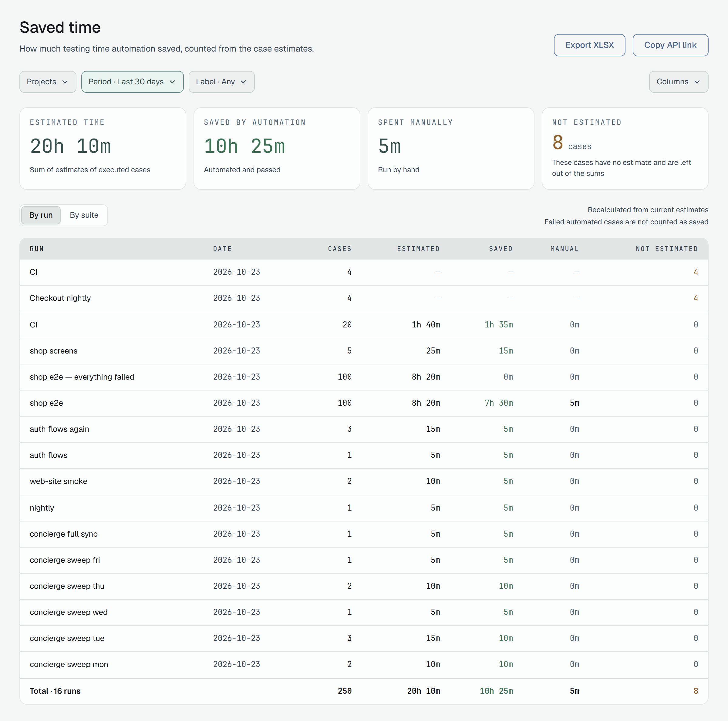Open the concierge sweep wed run

click(x=364, y=612)
